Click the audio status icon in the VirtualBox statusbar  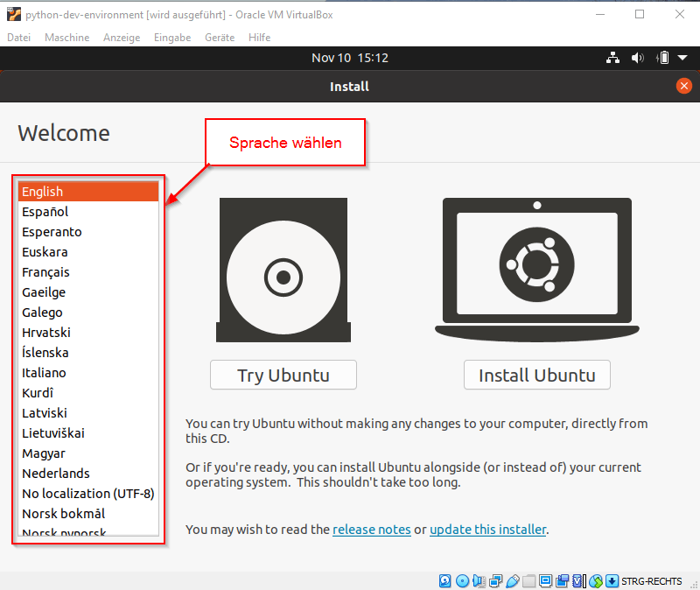pyautogui.click(x=477, y=580)
